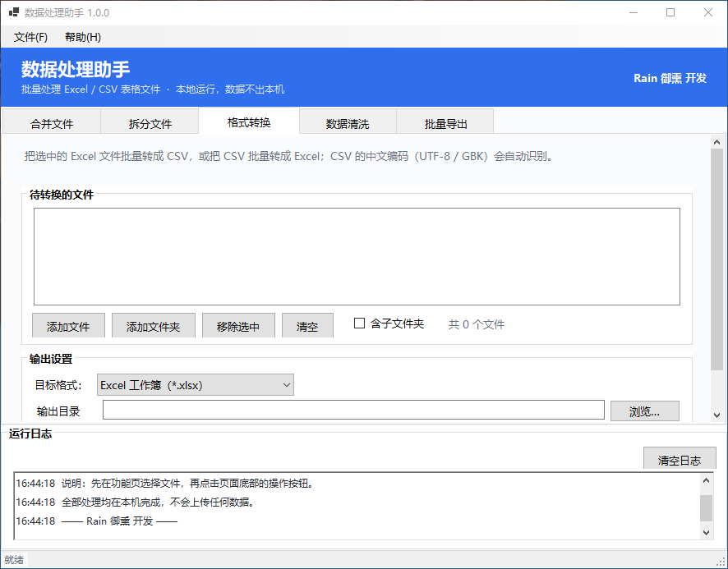Click the app icon in the title bar

click(x=13, y=12)
